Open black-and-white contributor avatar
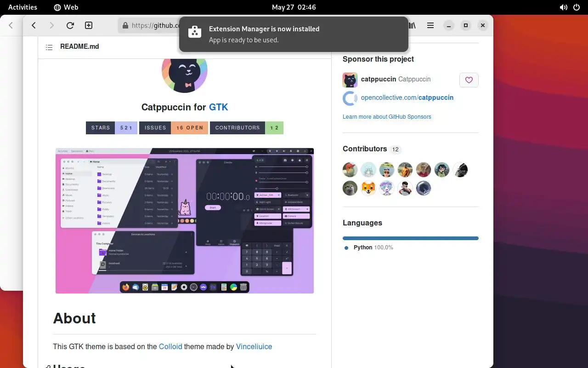Viewport: 588px width, 368px height. [x=460, y=170]
